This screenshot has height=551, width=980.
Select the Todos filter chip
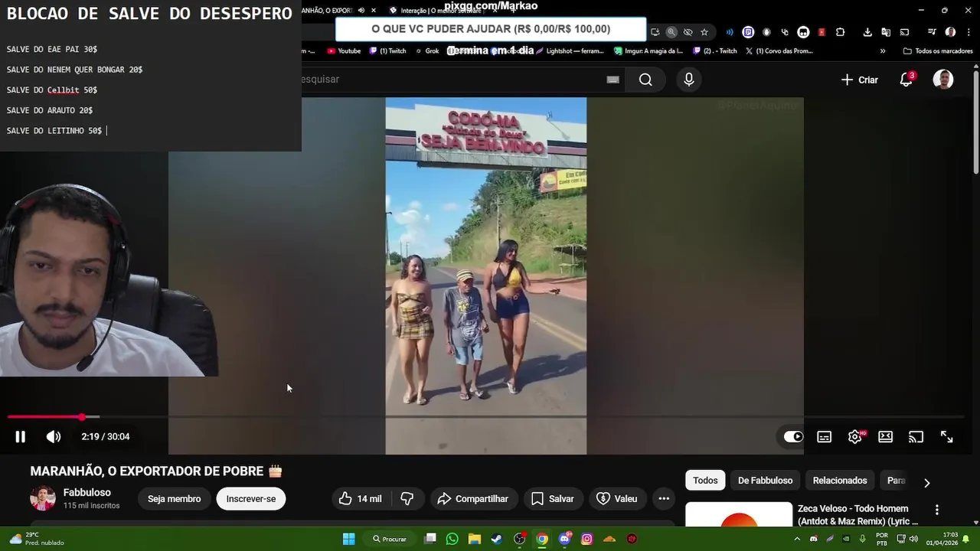[705, 481]
